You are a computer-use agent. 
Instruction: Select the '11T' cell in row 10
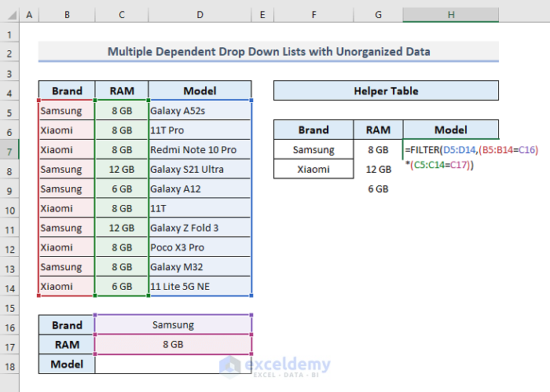coord(200,209)
